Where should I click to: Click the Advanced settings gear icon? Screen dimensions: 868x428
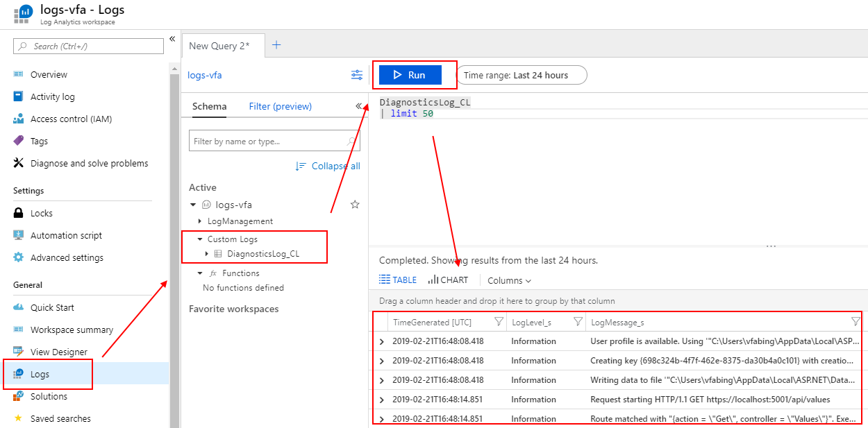pyautogui.click(x=19, y=257)
